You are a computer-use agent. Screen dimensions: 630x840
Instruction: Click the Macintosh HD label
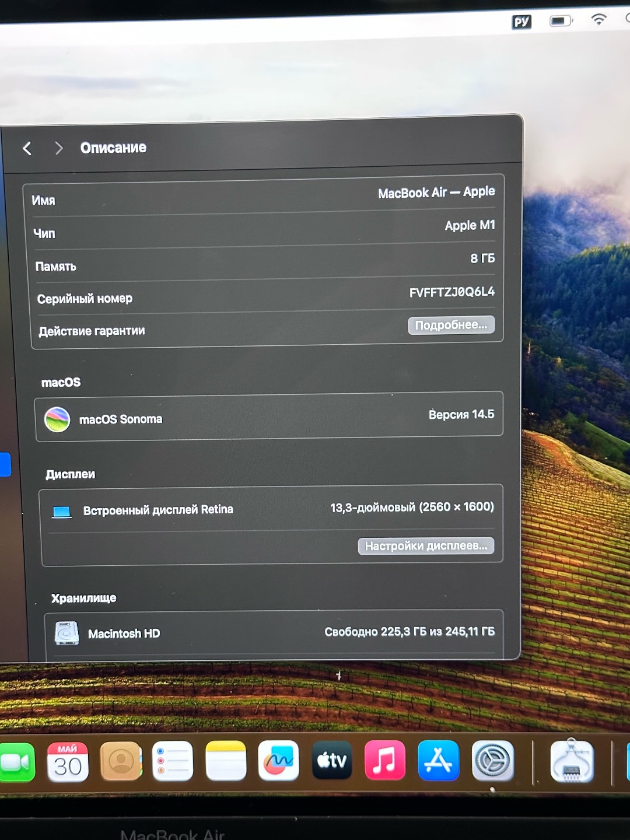coord(124,633)
